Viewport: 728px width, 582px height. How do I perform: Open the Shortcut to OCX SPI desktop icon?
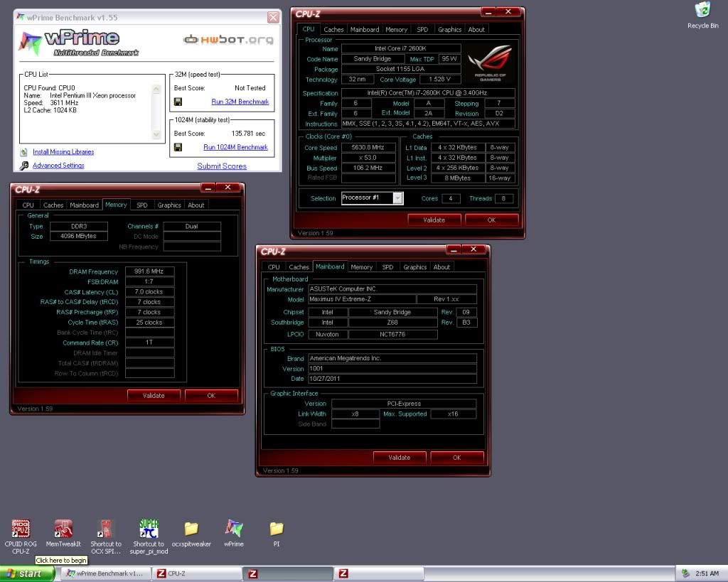(106, 529)
